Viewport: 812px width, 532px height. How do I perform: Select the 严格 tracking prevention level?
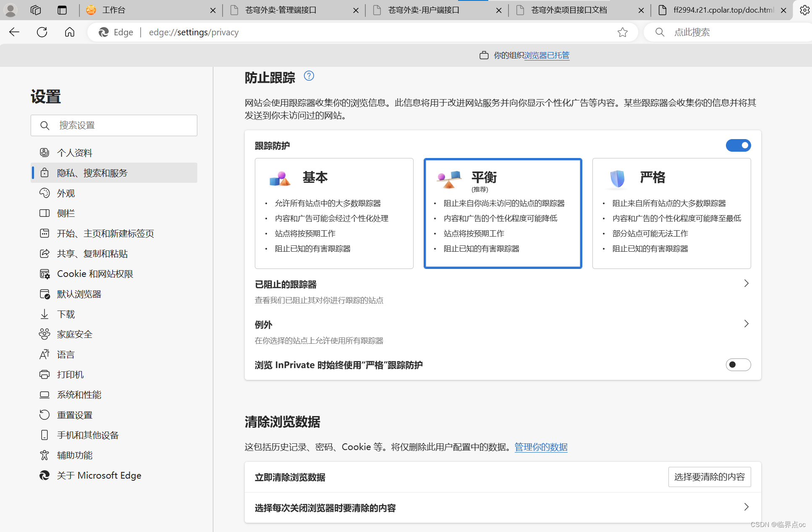tap(671, 213)
